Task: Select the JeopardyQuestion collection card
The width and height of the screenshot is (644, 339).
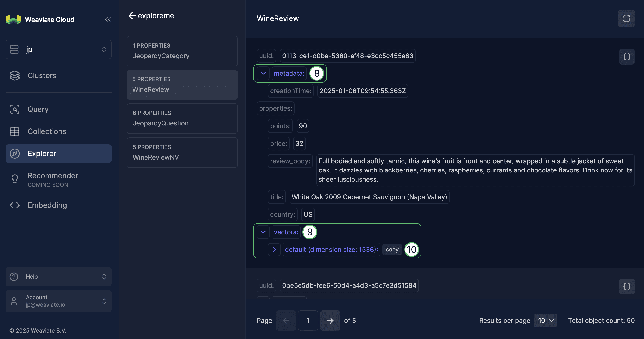Action: pyautogui.click(x=182, y=118)
